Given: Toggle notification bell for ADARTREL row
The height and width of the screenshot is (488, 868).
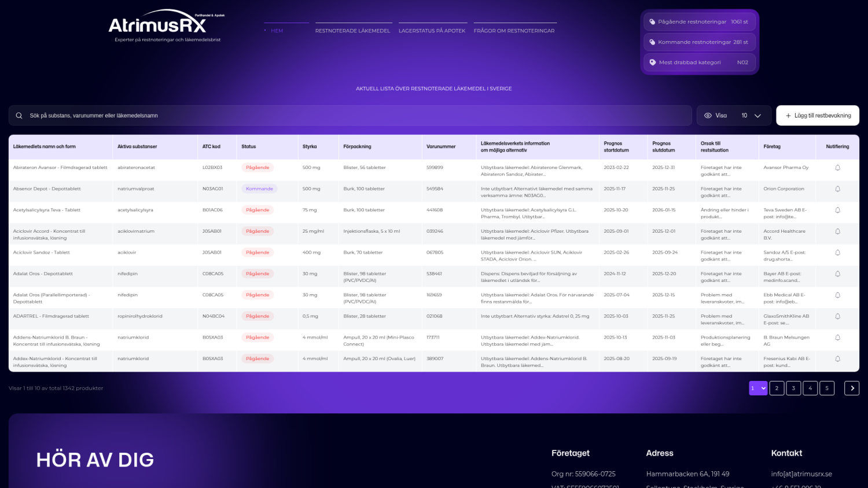Looking at the screenshot, I should pyautogui.click(x=837, y=317).
